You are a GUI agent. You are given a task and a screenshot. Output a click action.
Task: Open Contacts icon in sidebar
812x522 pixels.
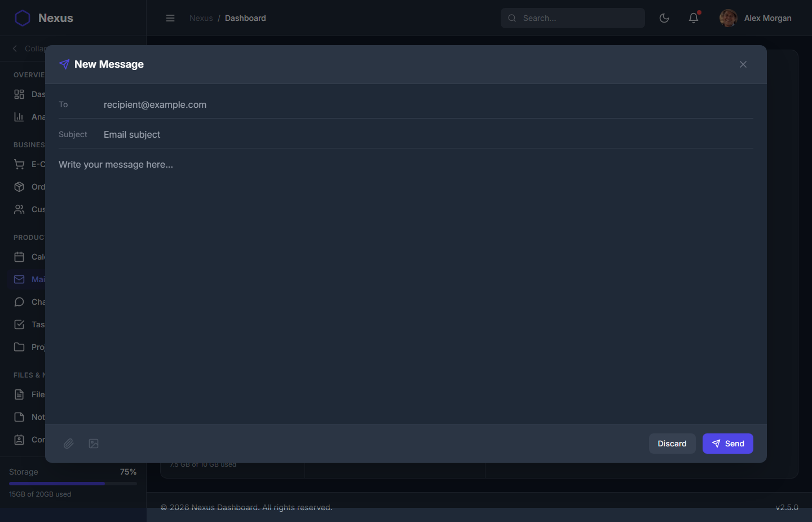(x=19, y=440)
